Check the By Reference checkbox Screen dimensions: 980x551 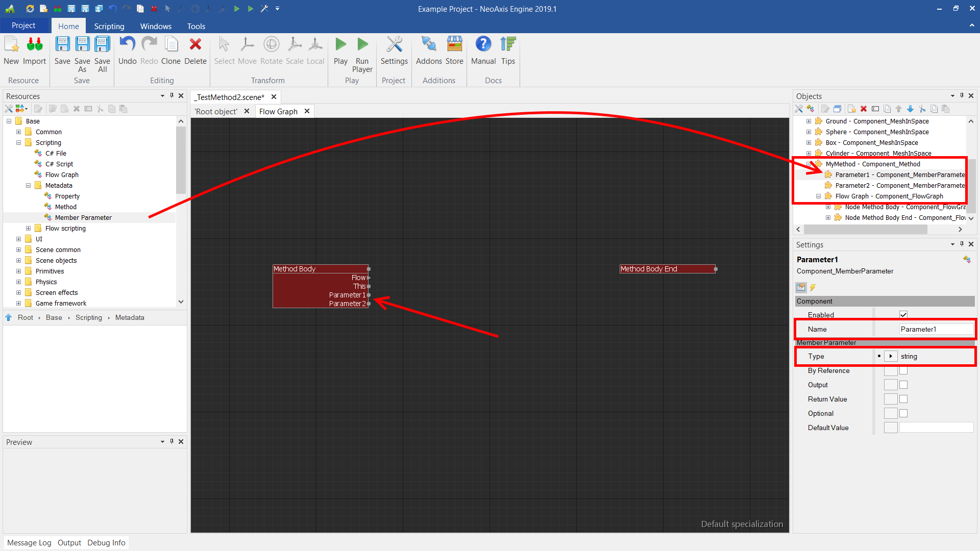pos(903,371)
